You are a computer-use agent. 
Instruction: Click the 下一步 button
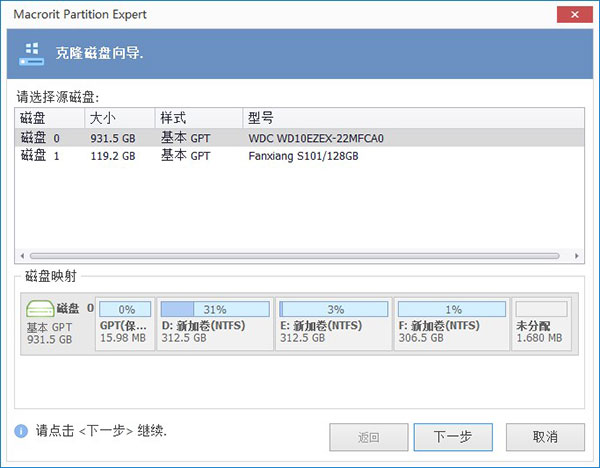[x=453, y=437]
